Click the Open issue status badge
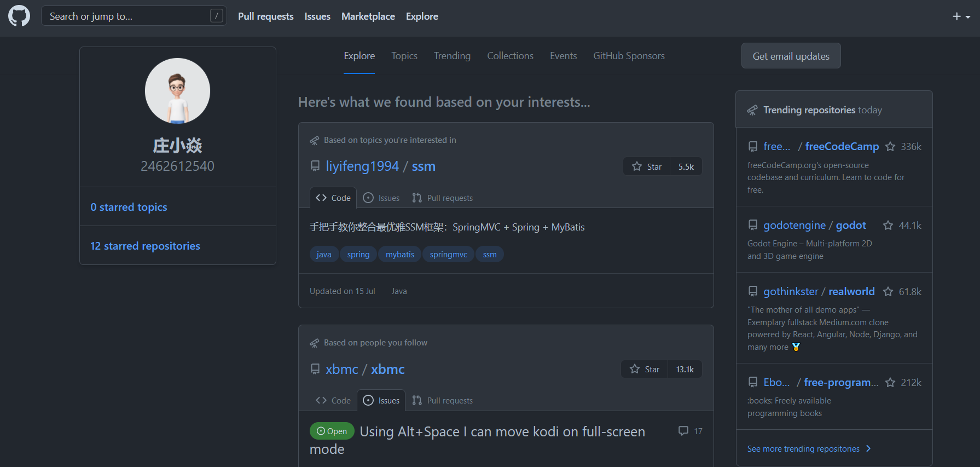 [332, 431]
